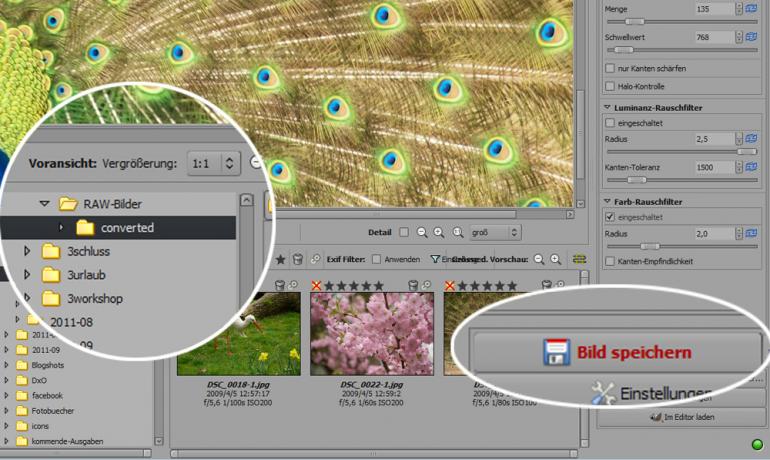770x460 pixels.
Task: Reset the Schwellwert value icon
Action: pos(751,37)
